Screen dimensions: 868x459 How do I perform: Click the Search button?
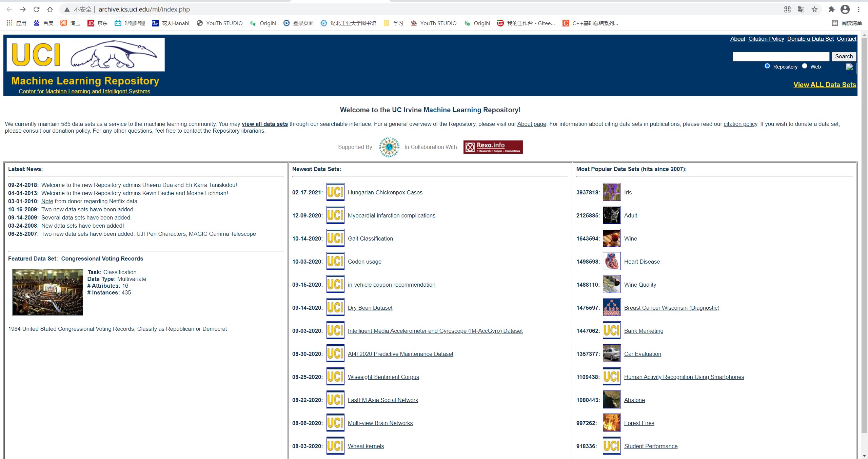point(844,56)
